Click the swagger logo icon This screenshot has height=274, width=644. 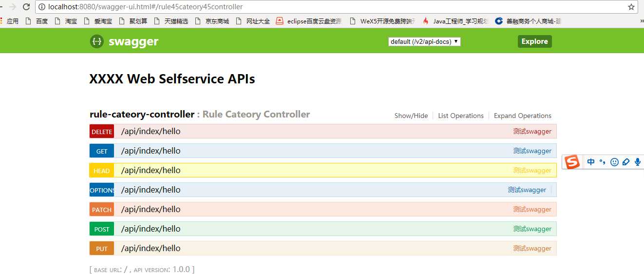point(97,41)
